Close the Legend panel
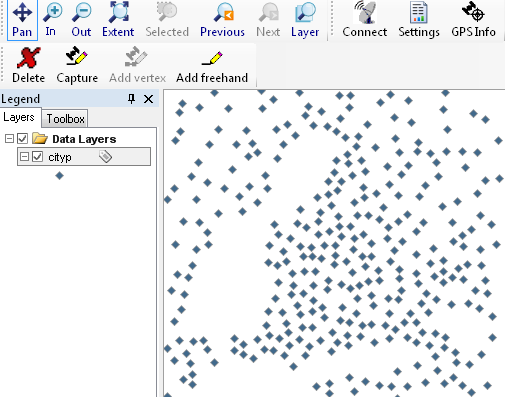 coord(148,99)
